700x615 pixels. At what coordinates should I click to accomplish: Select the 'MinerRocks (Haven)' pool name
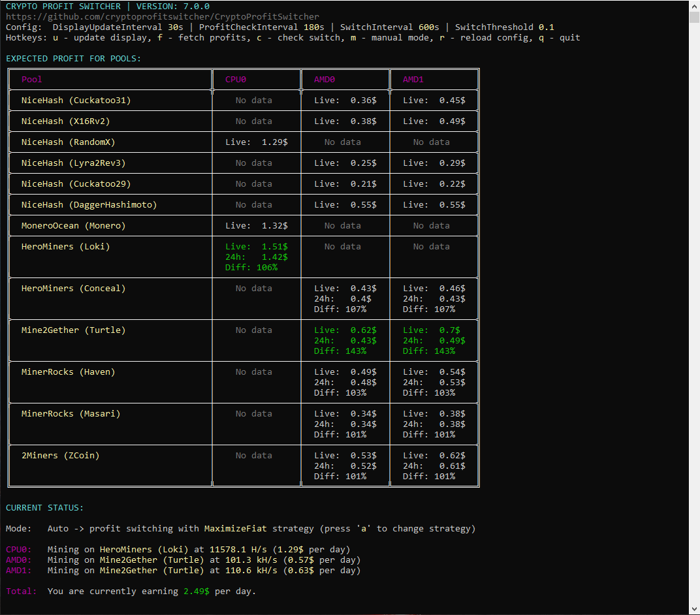tap(69, 372)
